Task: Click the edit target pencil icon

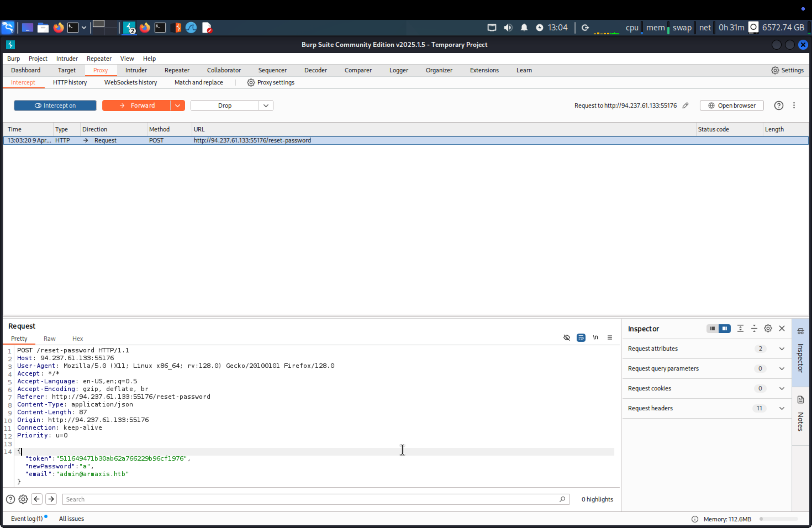Action: (685, 105)
